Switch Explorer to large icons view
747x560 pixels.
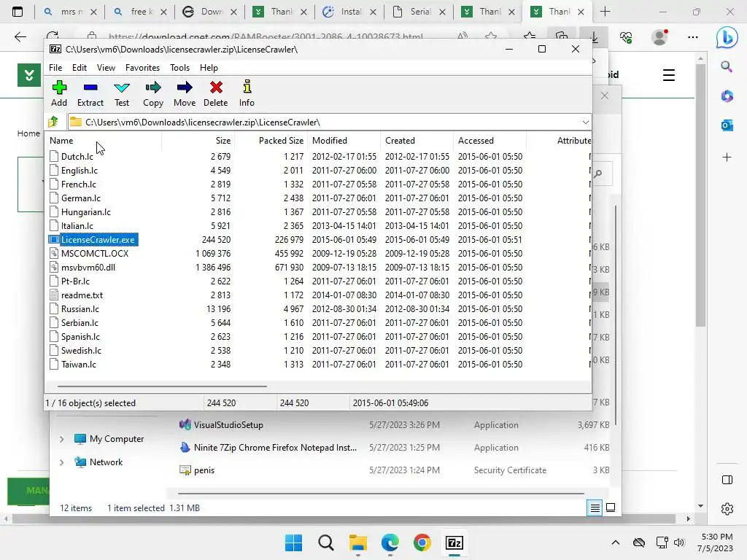point(611,508)
